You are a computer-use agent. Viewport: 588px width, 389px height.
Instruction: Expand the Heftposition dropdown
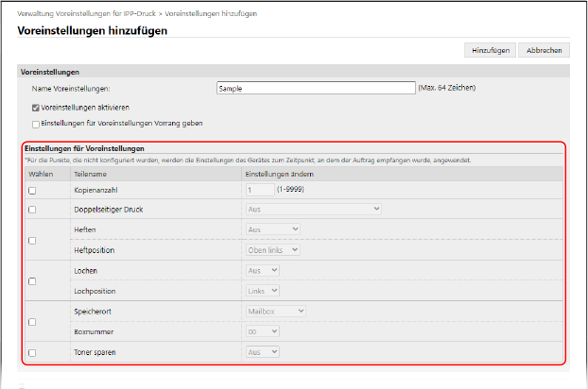click(x=272, y=249)
